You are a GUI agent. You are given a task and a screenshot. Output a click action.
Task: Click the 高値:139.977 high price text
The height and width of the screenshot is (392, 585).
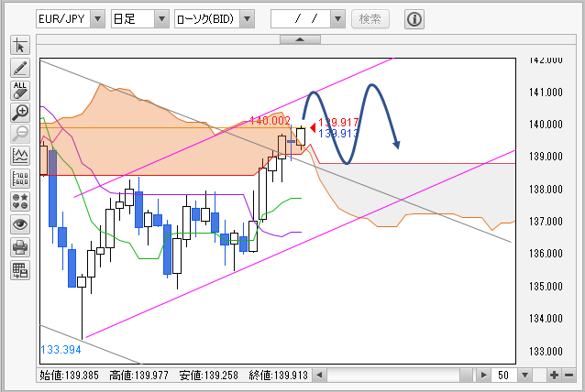click(x=138, y=376)
